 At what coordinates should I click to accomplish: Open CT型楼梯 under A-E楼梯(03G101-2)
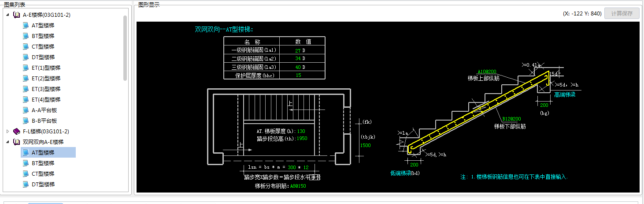click(43, 46)
